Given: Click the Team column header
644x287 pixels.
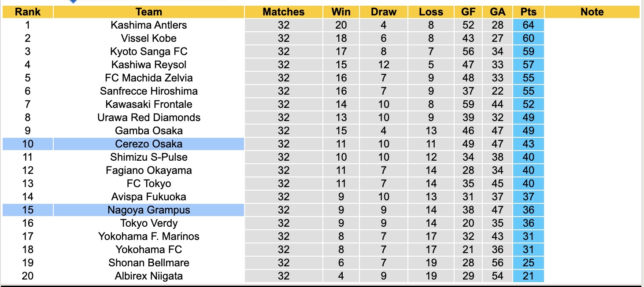Looking at the screenshot, I should pyautogui.click(x=149, y=12).
